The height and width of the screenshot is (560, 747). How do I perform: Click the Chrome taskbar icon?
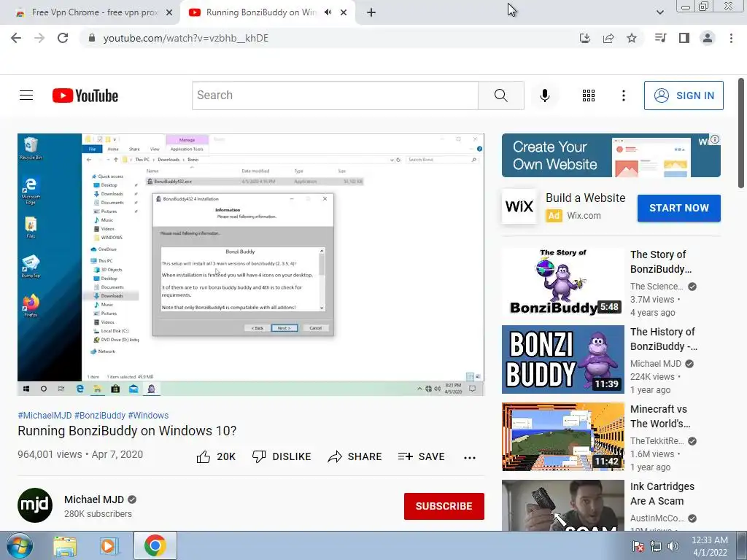(155, 545)
